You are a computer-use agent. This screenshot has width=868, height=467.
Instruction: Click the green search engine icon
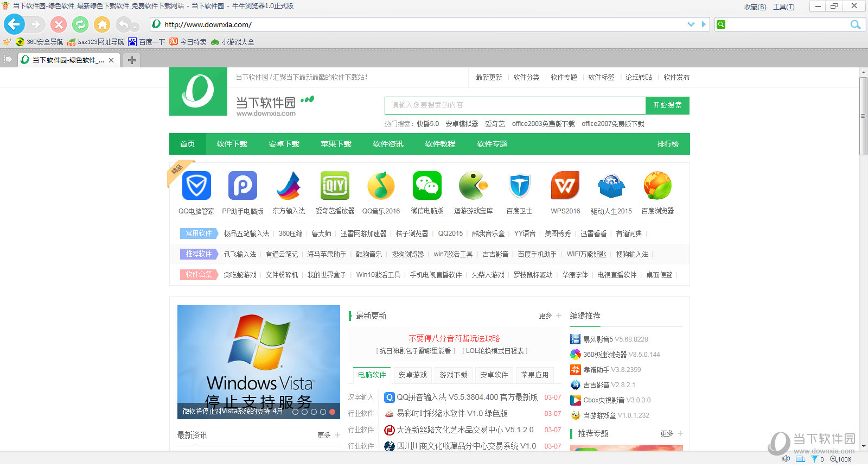[x=721, y=24]
